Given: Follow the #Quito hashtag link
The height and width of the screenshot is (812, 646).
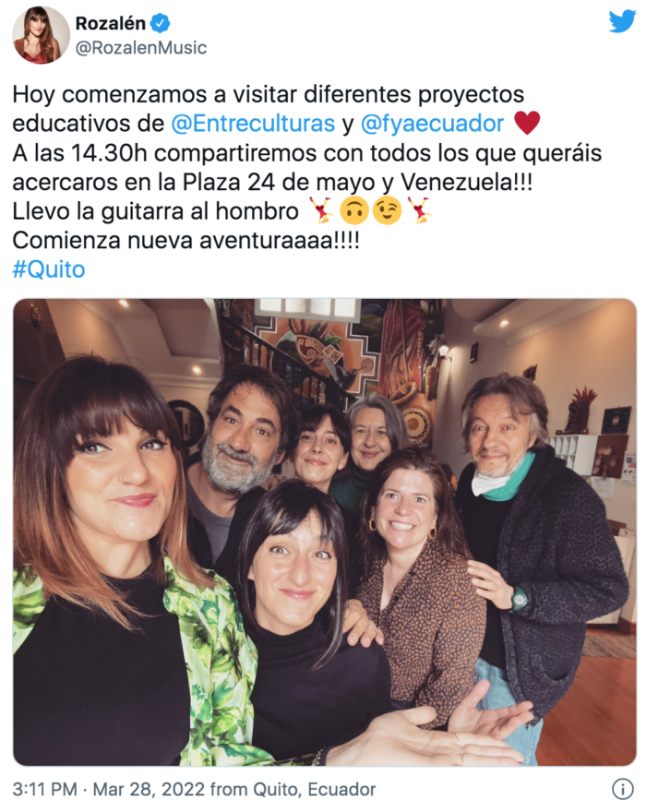Looking at the screenshot, I should pyautogui.click(x=49, y=269).
